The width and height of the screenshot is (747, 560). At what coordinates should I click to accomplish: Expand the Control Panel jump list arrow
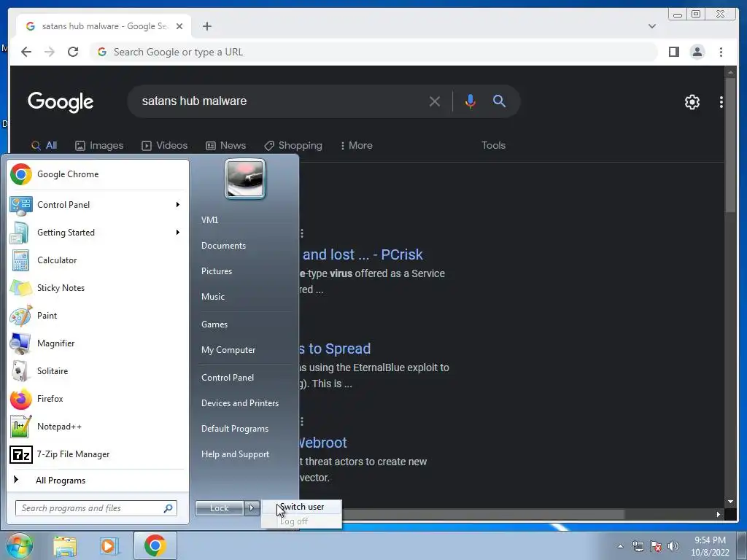178,205
